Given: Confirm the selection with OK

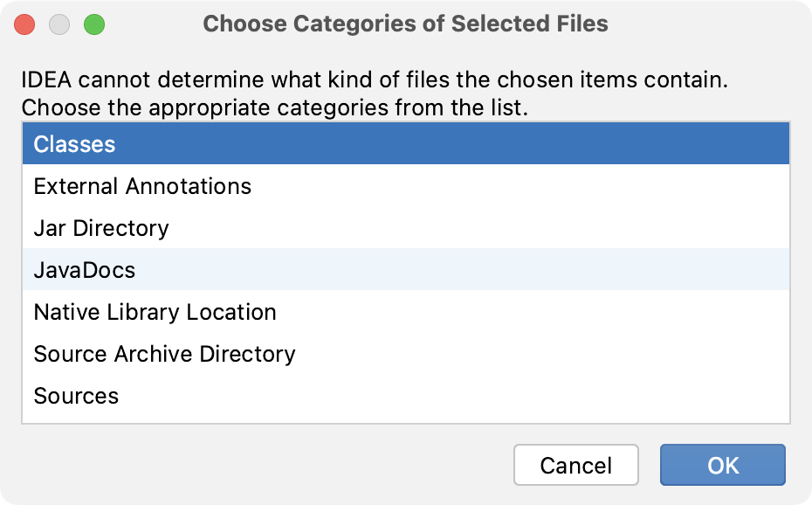Looking at the screenshot, I should click(723, 465).
